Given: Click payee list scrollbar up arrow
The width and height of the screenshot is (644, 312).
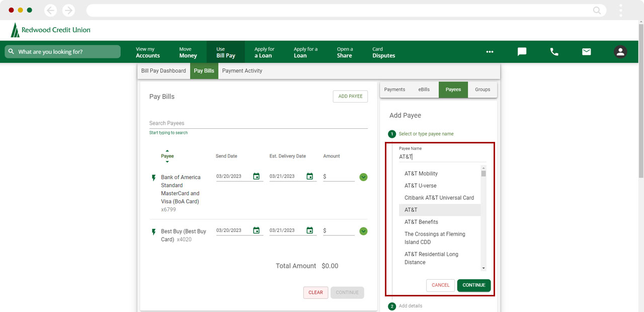Looking at the screenshot, I should point(484,168).
